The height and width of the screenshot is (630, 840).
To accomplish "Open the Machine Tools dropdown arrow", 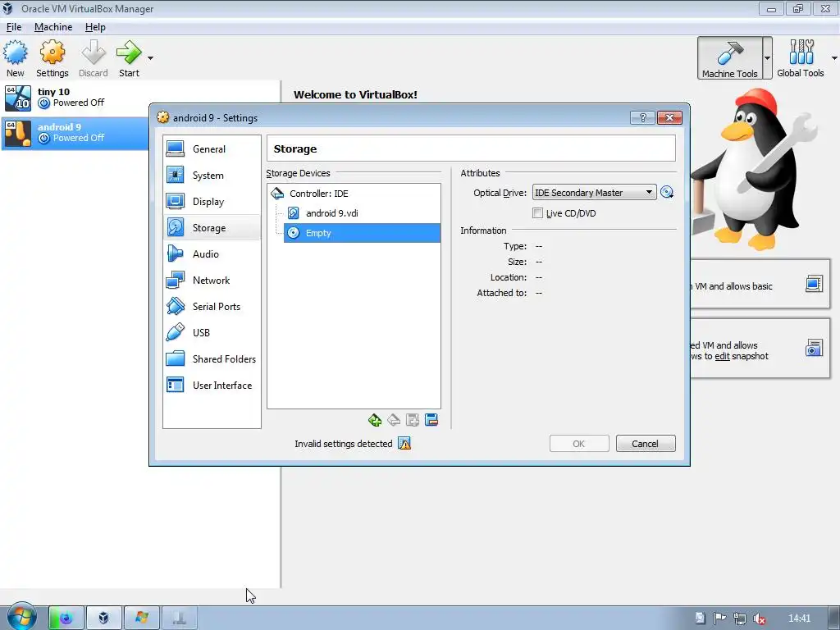I will click(x=767, y=58).
